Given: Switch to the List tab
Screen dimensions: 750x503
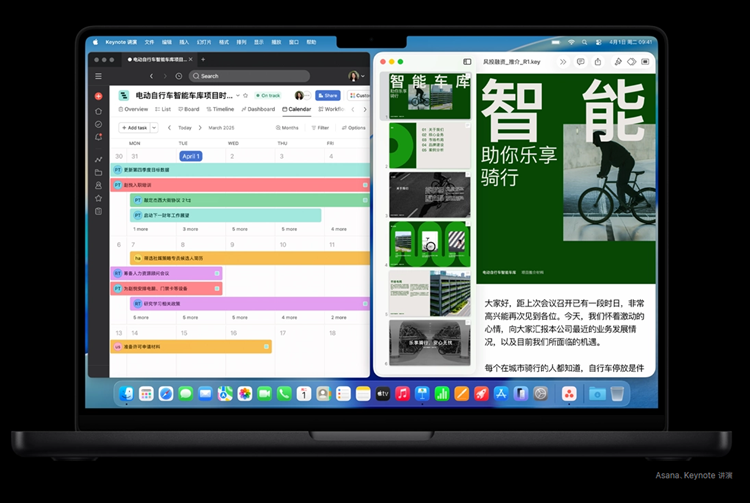Looking at the screenshot, I should 163,109.
